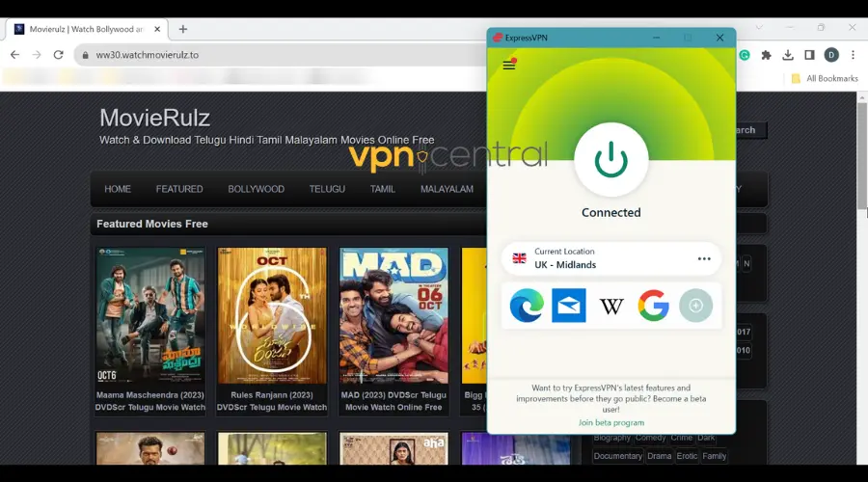
Task: Open the UK - Midlands current location selector
Action: 611,258
